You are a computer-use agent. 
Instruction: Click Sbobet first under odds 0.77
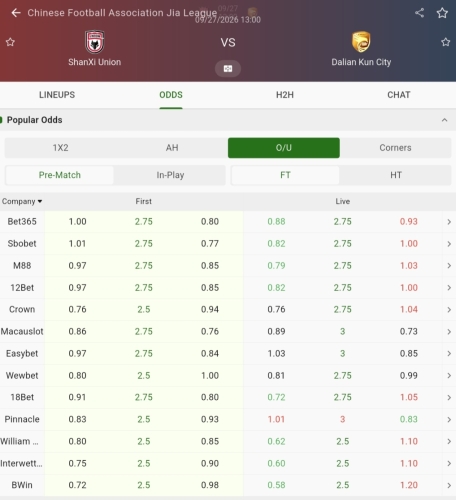[x=210, y=244]
